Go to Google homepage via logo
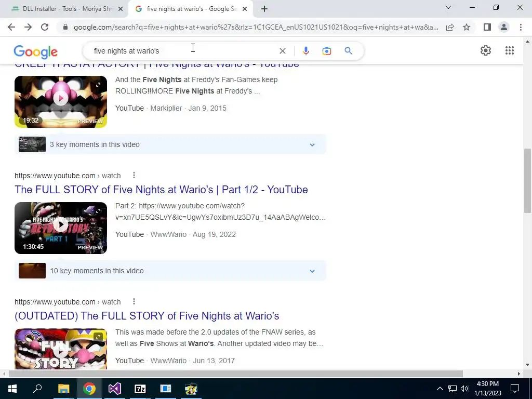This screenshot has width=532, height=399. point(36,52)
